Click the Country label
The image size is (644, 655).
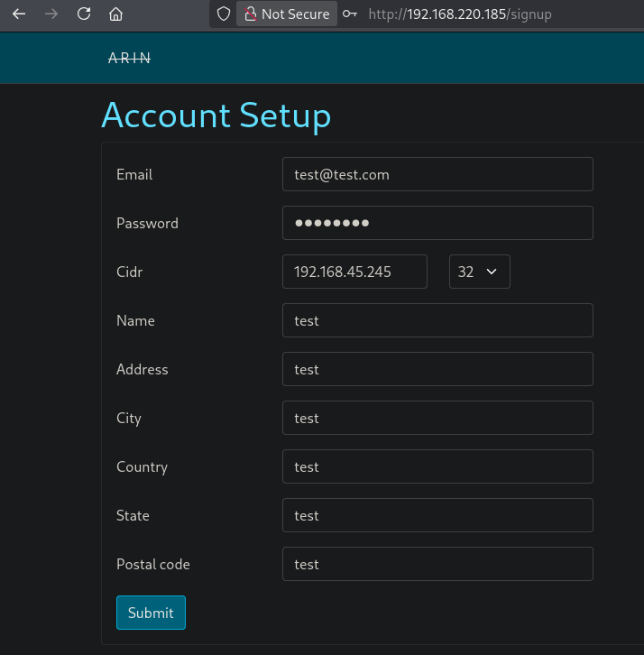(142, 467)
